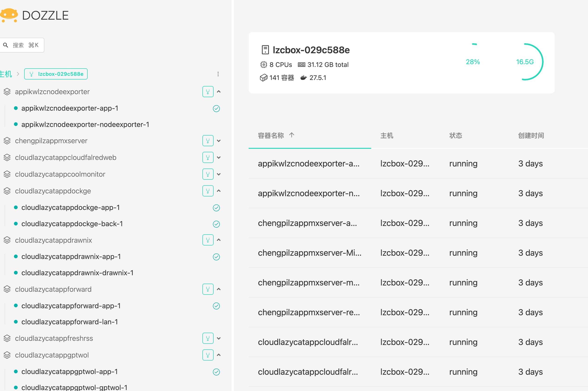Viewport: 588px width, 391px height.
Task: Expand cloudlazycatappcloudfalredweb stack chevron
Action: point(219,158)
